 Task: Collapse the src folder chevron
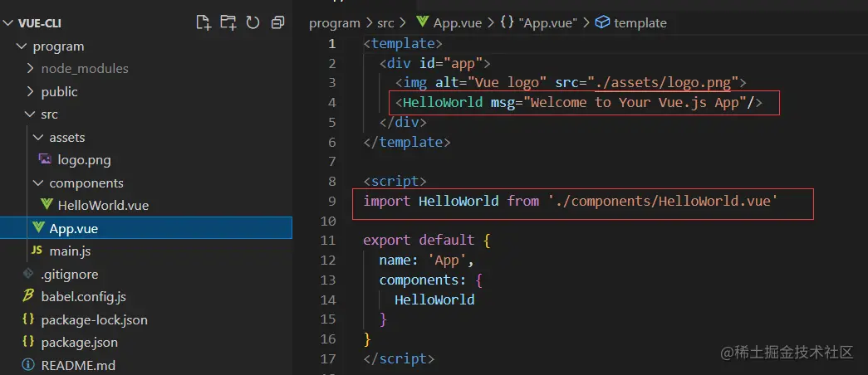click(30, 114)
